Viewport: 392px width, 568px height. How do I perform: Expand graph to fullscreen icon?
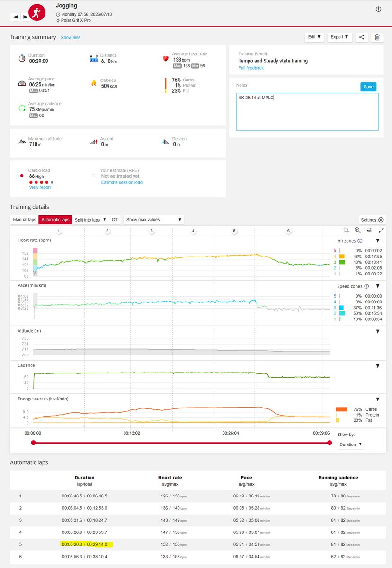[381, 230]
